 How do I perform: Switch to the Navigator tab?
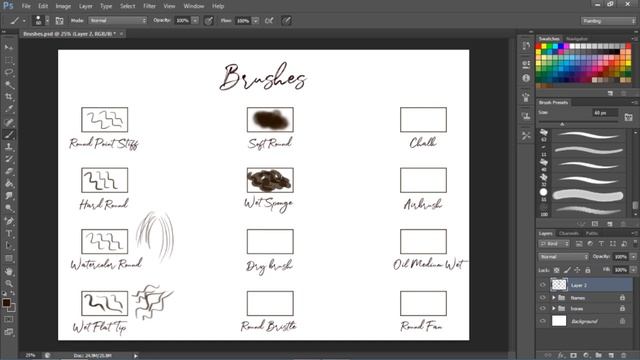[x=577, y=39]
